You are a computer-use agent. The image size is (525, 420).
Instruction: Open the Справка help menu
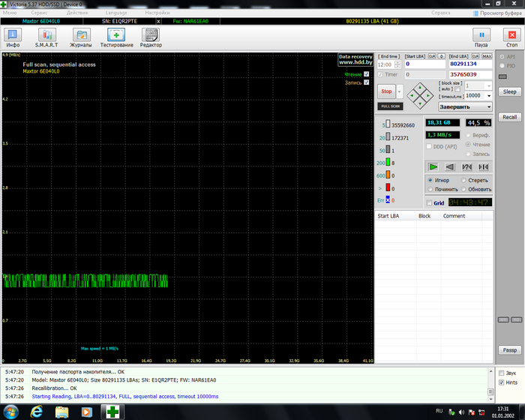[441, 13]
